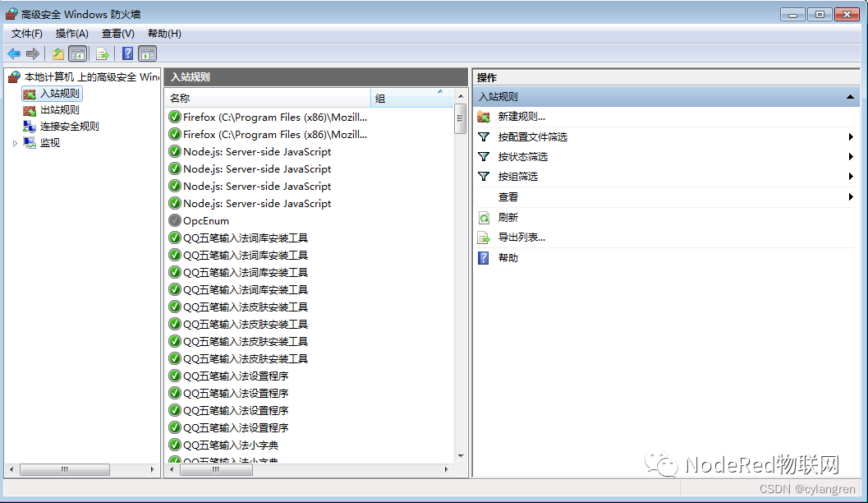868x503 pixels.
Task: Select 连接安全规则 in the tree
Action: [x=69, y=127]
